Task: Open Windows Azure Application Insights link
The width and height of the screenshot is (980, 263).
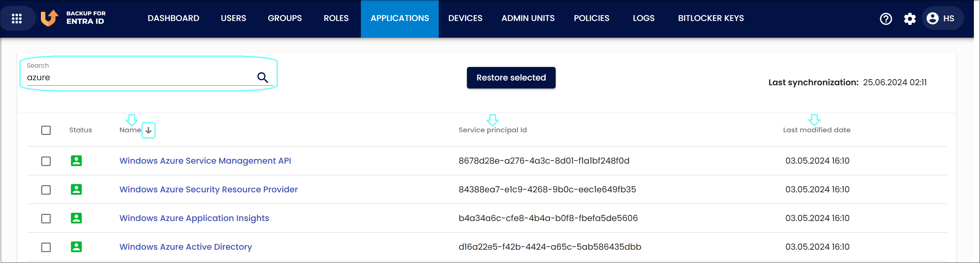Action: (x=194, y=218)
